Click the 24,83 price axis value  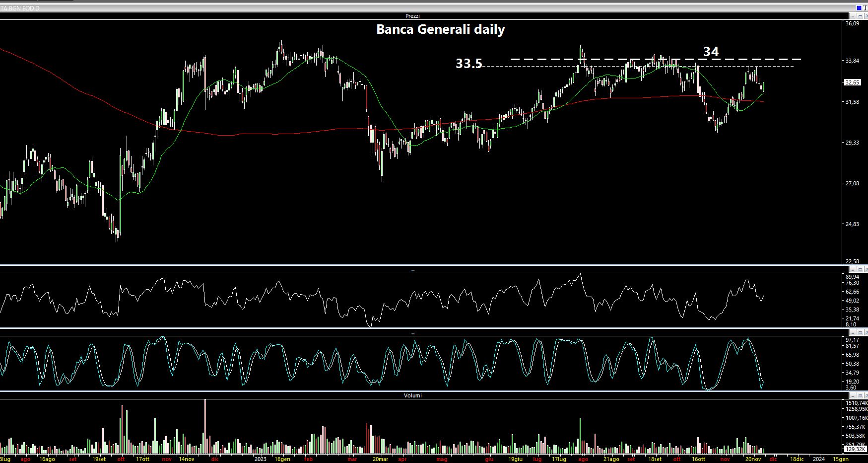[852, 224]
